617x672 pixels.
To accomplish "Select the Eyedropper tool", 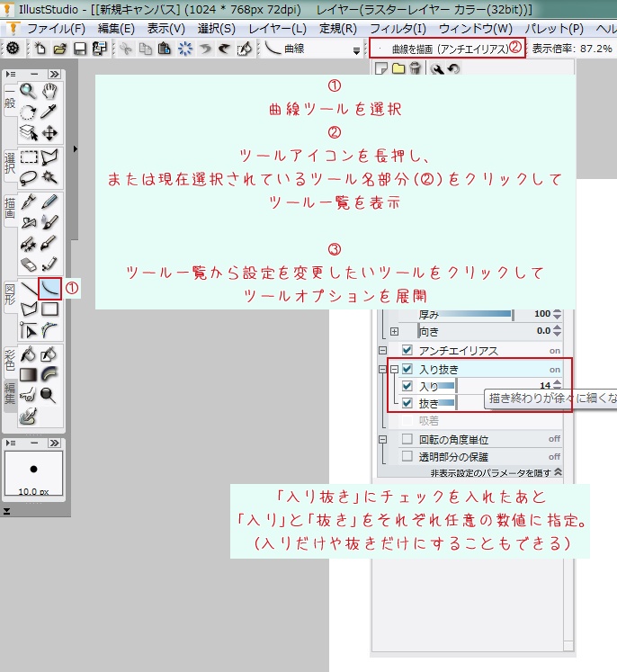I will (x=49, y=112).
